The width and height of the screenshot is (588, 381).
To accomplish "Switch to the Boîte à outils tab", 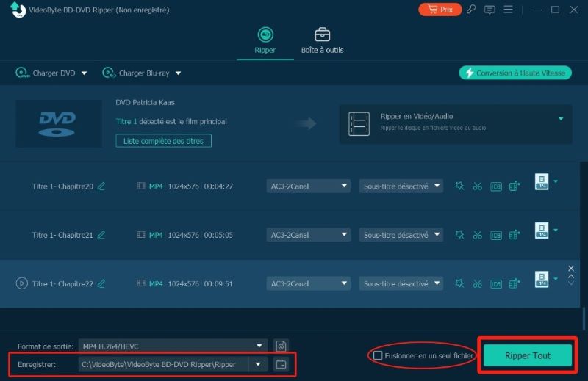I will (x=322, y=40).
